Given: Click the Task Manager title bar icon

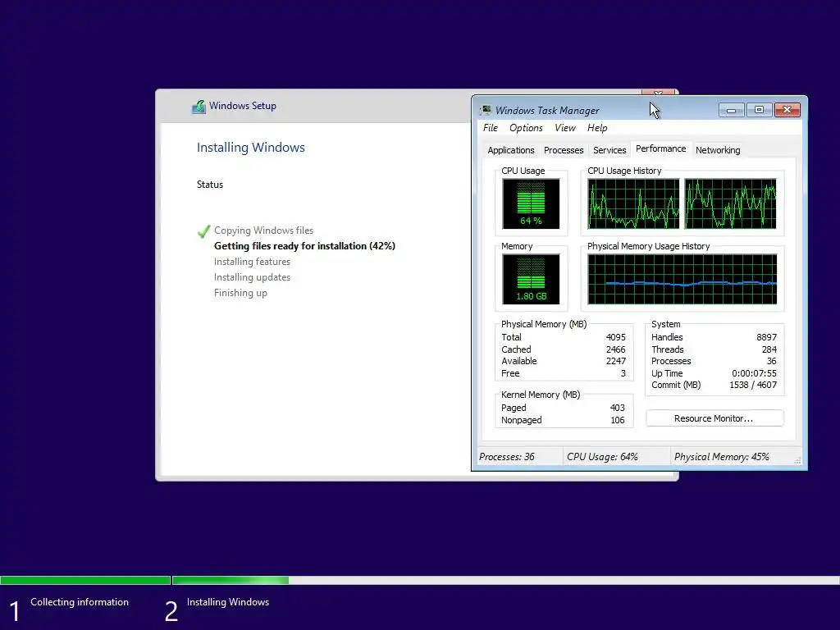Looking at the screenshot, I should click(x=486, y=110).
